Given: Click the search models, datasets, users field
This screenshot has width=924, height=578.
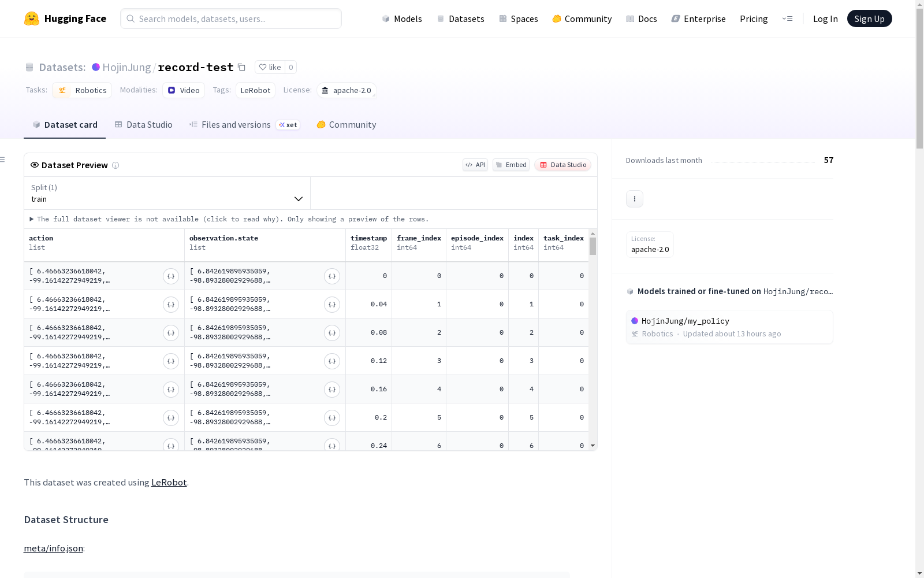Looking at the screenshot, I should [231, 18].
